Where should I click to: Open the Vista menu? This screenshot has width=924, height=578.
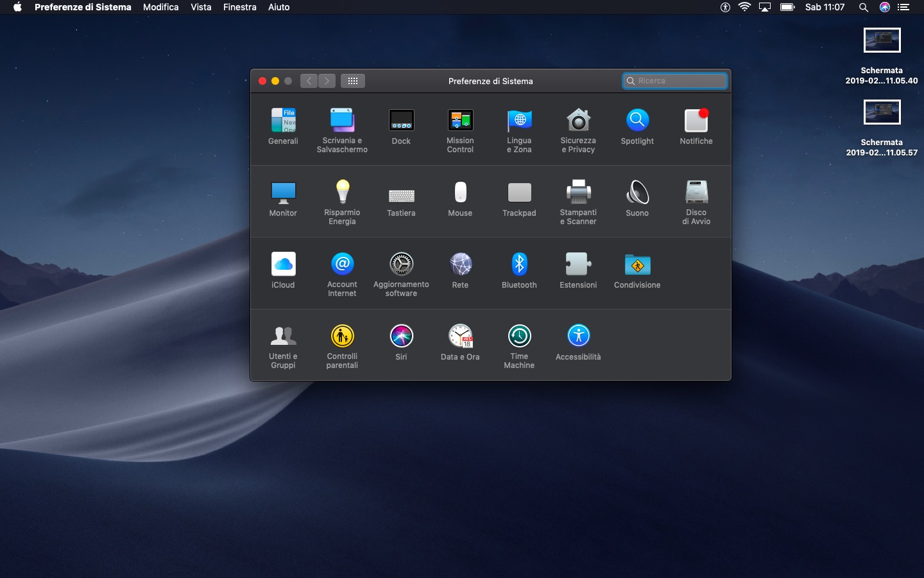point(201,7)
